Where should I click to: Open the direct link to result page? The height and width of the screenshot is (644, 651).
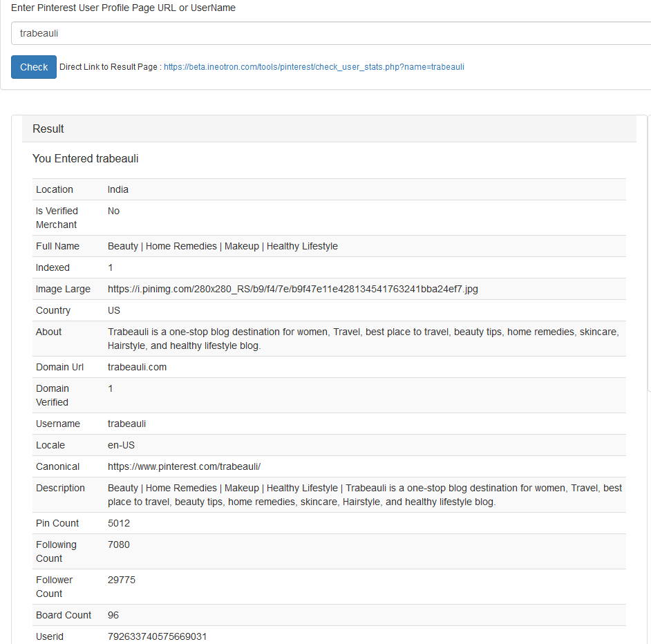314,67
